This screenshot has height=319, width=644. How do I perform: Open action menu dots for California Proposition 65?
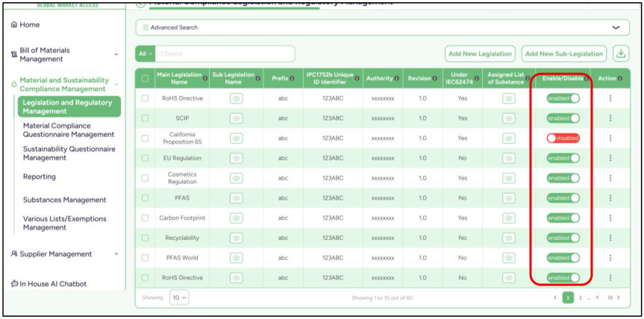pos(610,138)
